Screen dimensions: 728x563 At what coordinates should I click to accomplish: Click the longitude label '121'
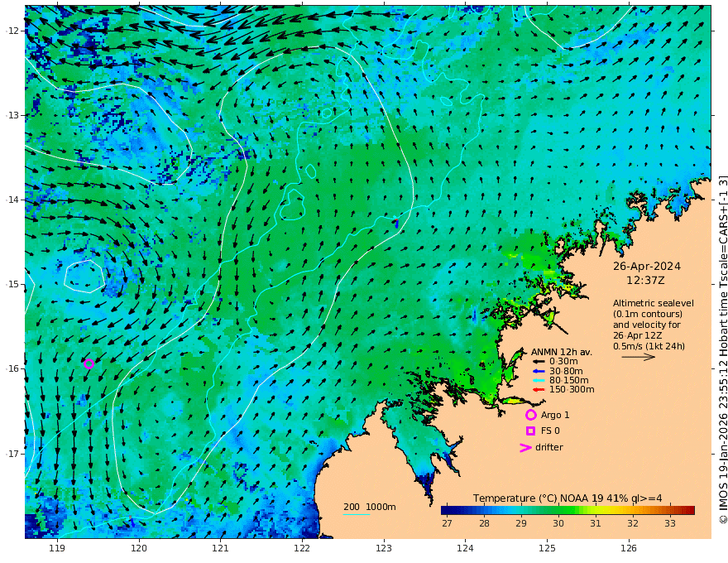point(221,548)
